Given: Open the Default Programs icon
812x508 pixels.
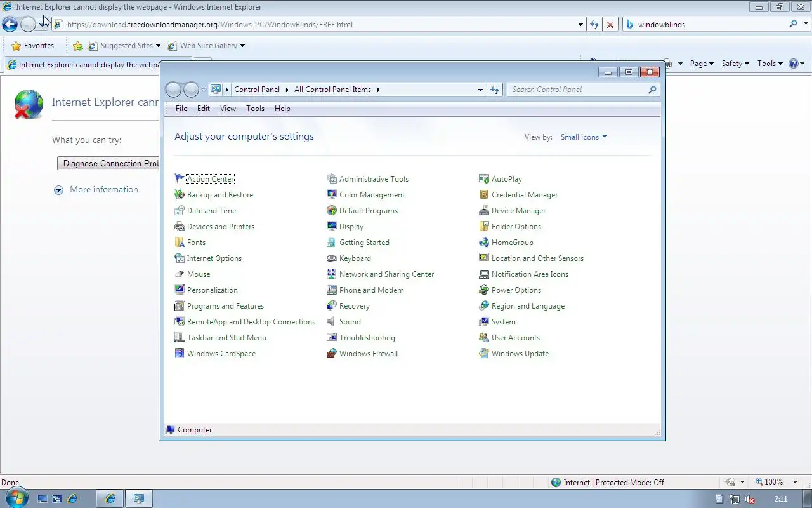Looking at the screenshot, I should click(332, 211).
